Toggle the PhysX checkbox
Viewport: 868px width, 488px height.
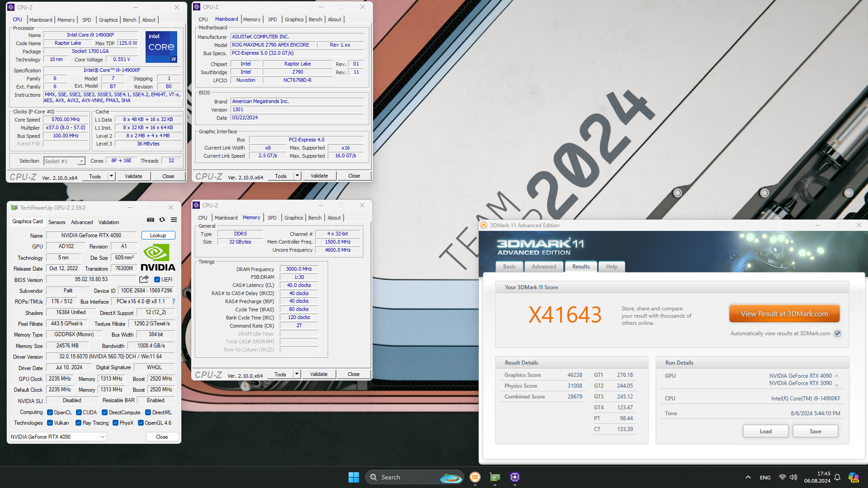(x=115, y=423)
